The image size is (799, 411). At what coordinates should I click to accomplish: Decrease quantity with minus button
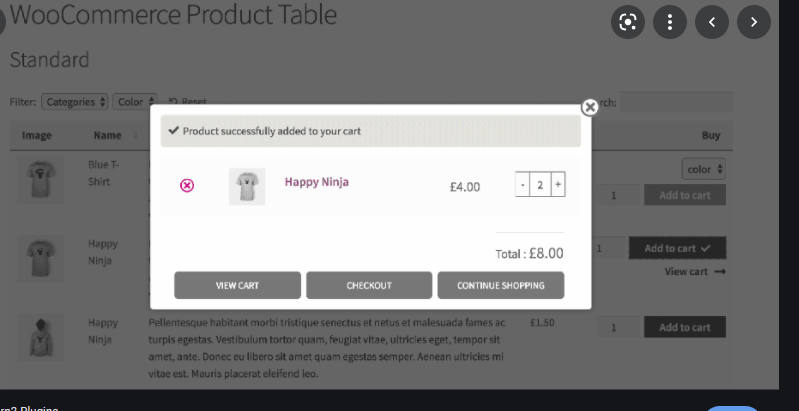point(522,185)
